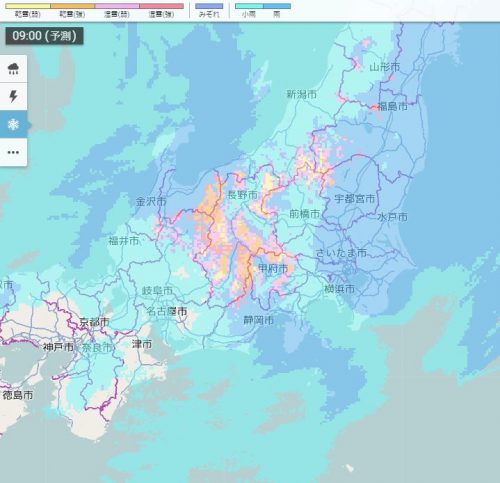
Task: Select the highlighted snowflake layer icon
Action: (x=13, y=125)
